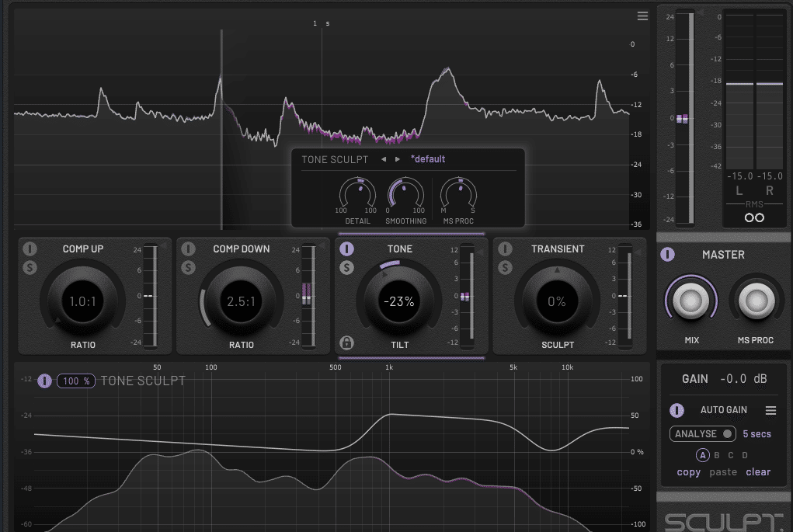Solo the COMP UP module

(x=30, y=267)
